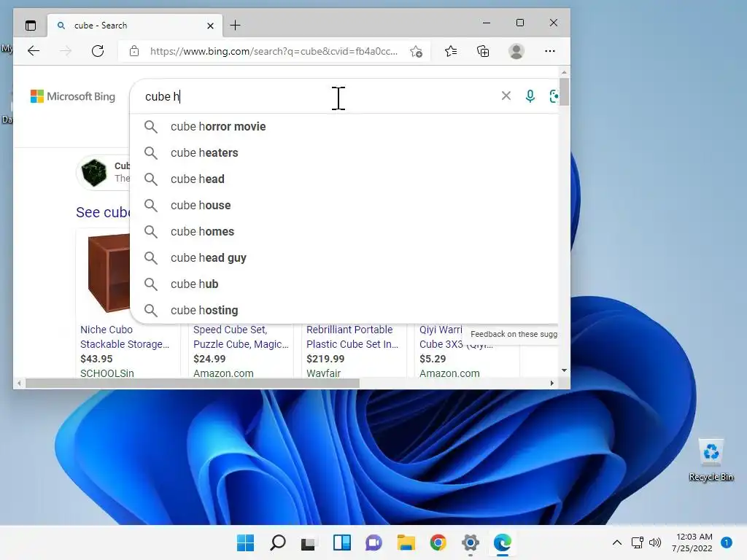Viewport: 747px width, 560px height.
Task: Pick the 'cube house' suggestion
Action: coord(344,205)
